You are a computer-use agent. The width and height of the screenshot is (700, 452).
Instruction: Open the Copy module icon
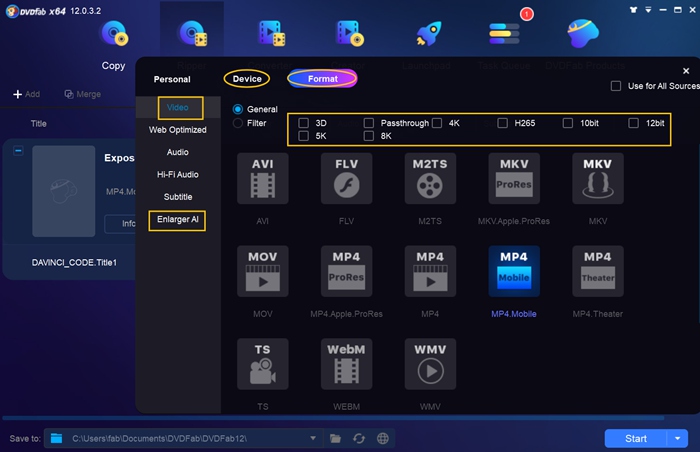114,33
